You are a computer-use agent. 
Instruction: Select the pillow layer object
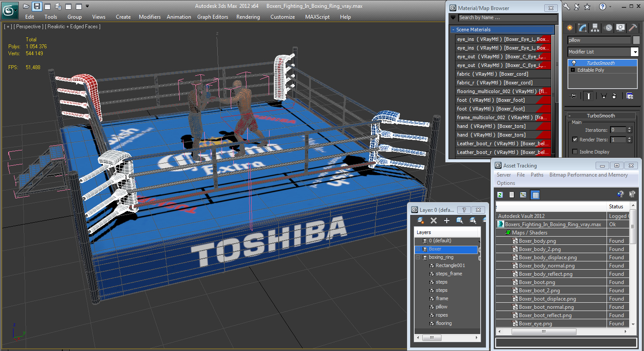(442, 307)
